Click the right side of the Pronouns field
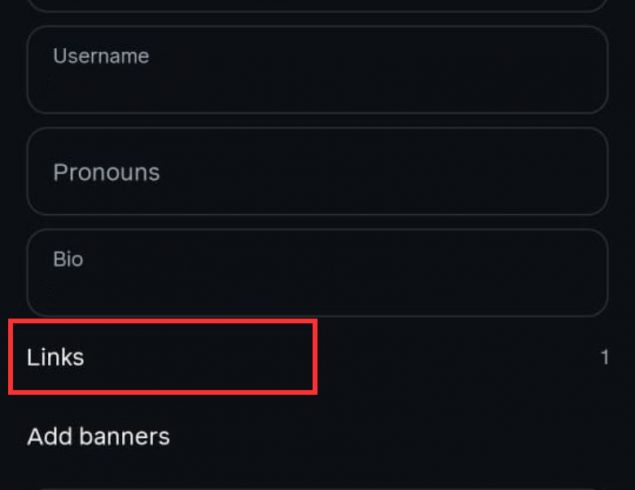This screenshot has width=635, height=490. [x=540, y=171]
